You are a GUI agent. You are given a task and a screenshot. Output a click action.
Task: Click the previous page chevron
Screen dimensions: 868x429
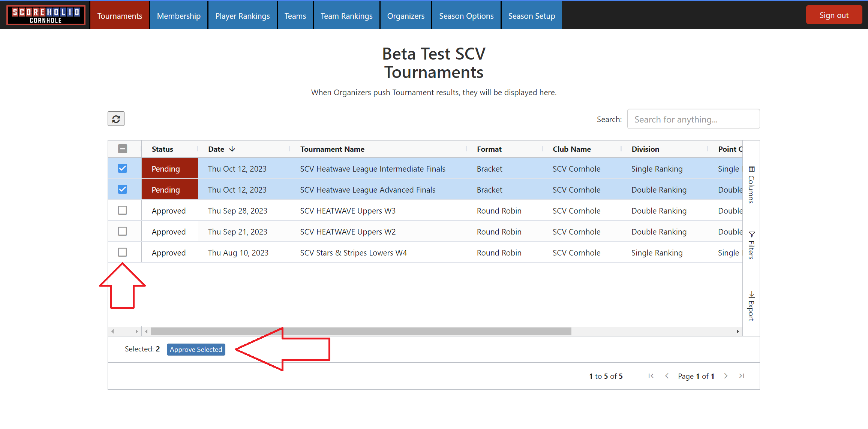(x=667, y=376)
